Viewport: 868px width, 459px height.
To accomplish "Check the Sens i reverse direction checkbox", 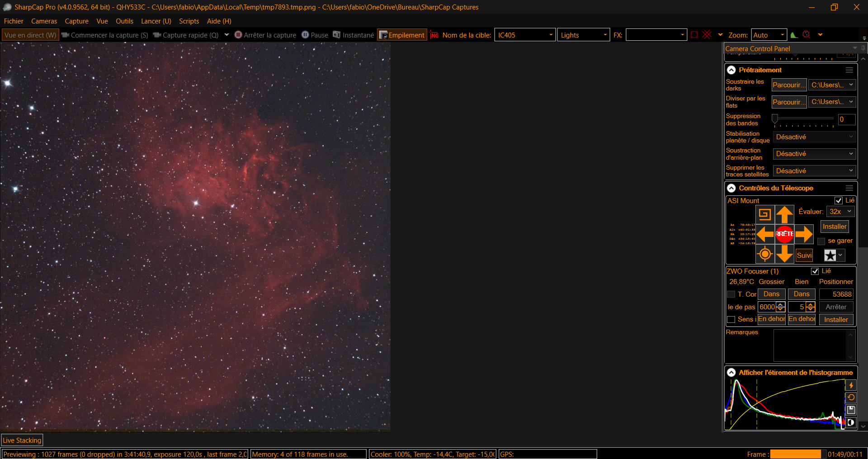I will pyautogui.click(x=731, y=320).
